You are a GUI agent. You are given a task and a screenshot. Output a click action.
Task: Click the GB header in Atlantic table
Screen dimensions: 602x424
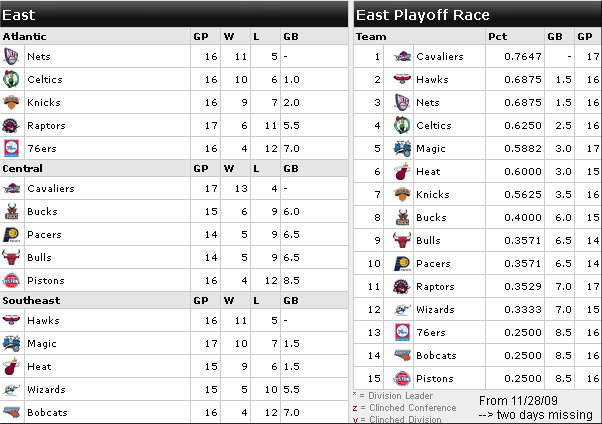291,36
